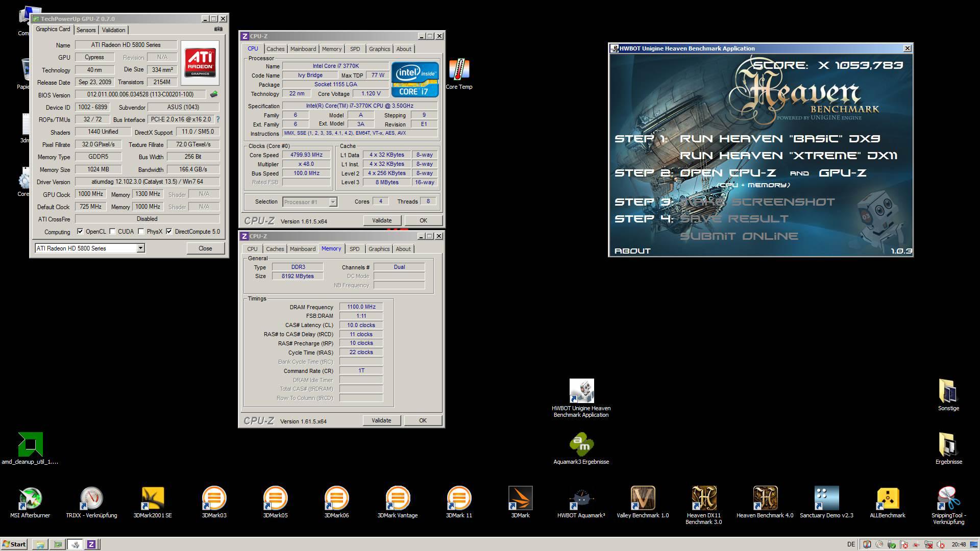Screen dimensions: 980x551
Task: Open Caches tab in upper CPU-Z
Action: pyautogui.click(x=275, y=49)
